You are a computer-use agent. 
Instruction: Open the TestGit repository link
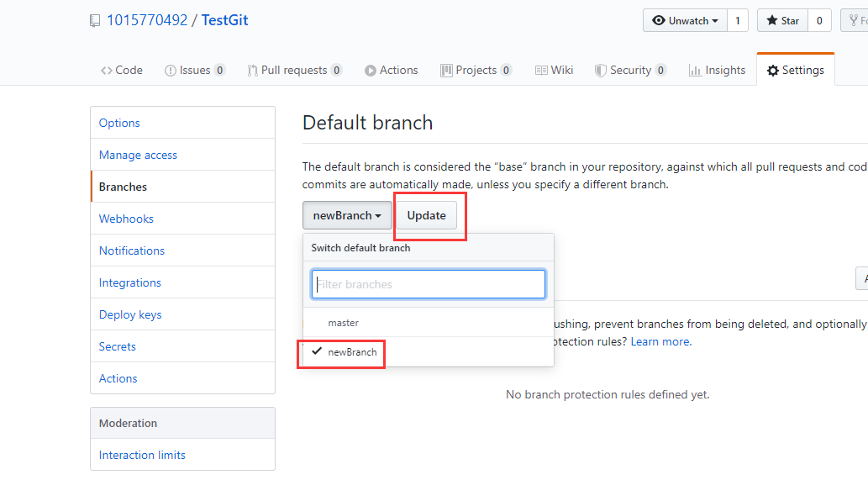click(224, 20)
